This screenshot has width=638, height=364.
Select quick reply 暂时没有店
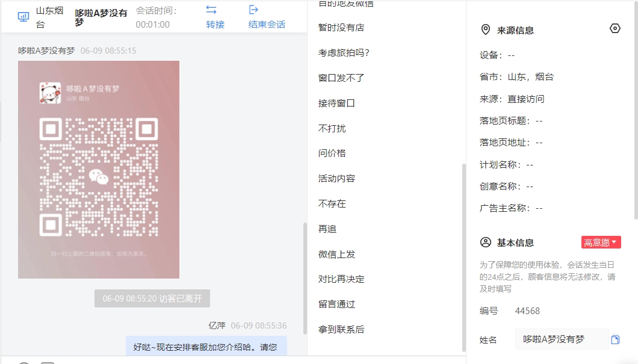click(x=341, y=28)
